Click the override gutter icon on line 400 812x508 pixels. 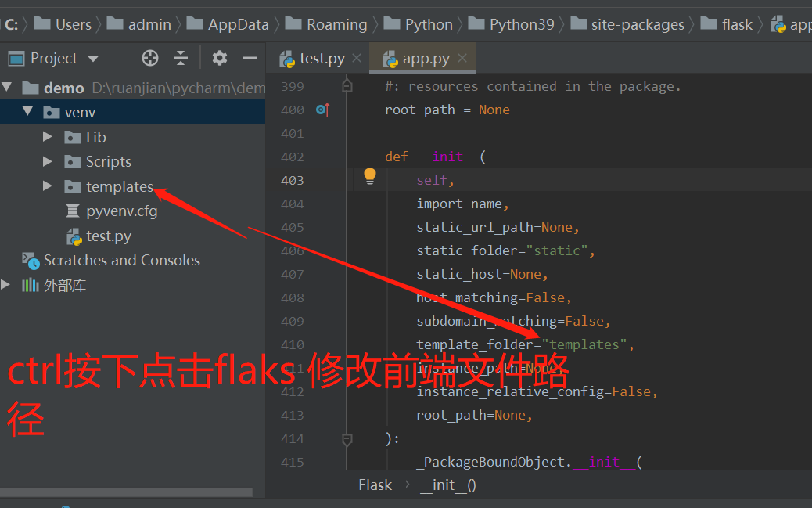point(322,110)
